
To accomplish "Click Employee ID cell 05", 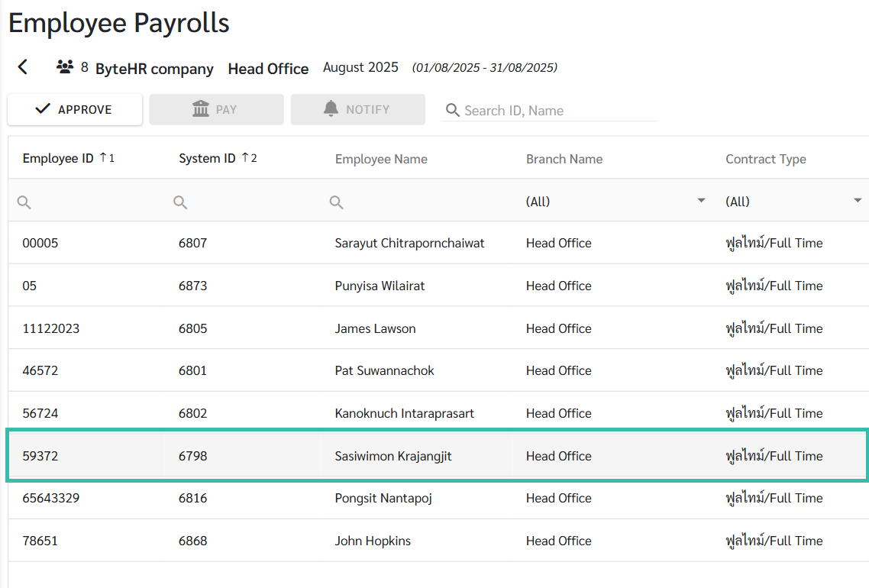I will click(x=29, y=286).
